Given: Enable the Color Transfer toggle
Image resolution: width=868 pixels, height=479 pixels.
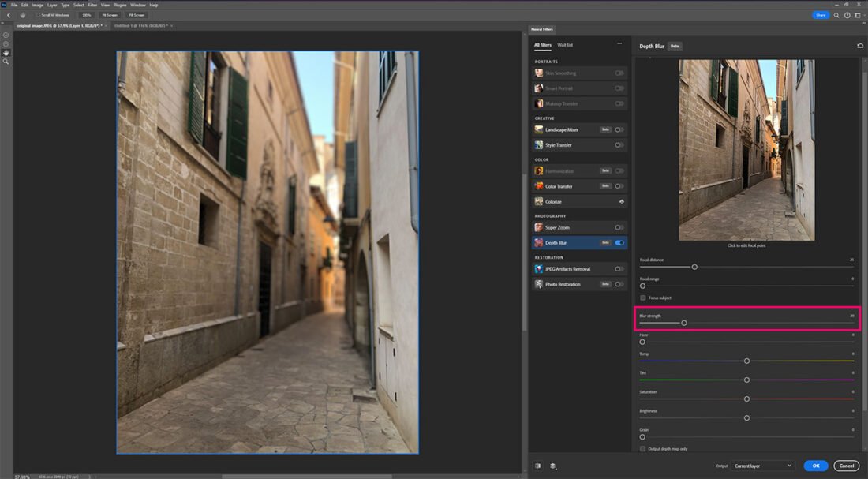Looking at the screenshot, I should tap(619, 186).
